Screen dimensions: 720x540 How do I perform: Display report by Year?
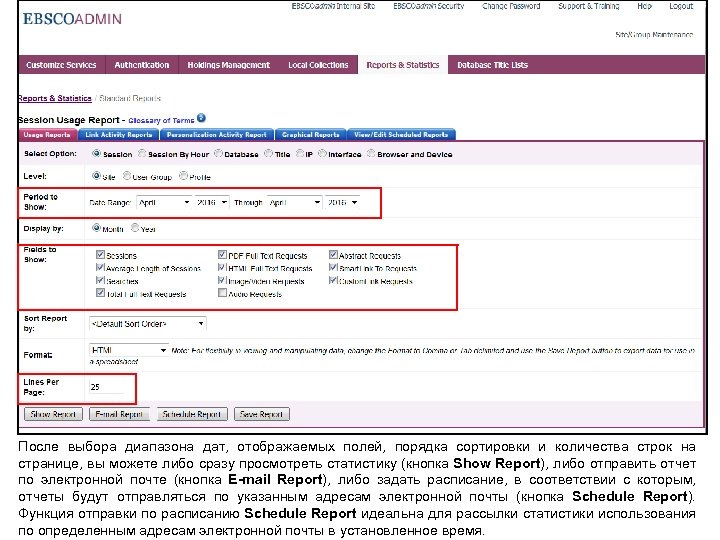135,228
